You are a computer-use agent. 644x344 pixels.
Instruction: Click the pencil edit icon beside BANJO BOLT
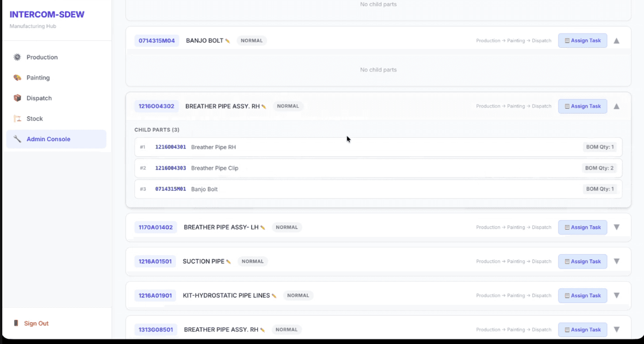(227, 41)
